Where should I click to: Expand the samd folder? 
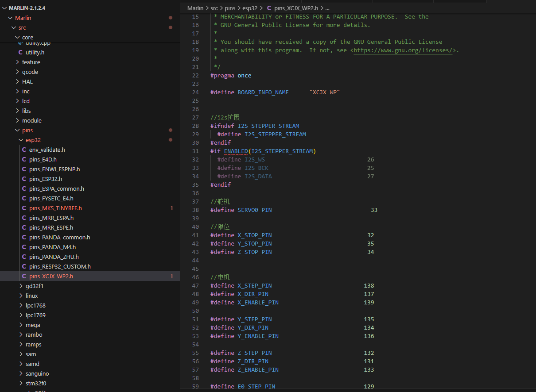pyautogui.click(x=21, y=364)
